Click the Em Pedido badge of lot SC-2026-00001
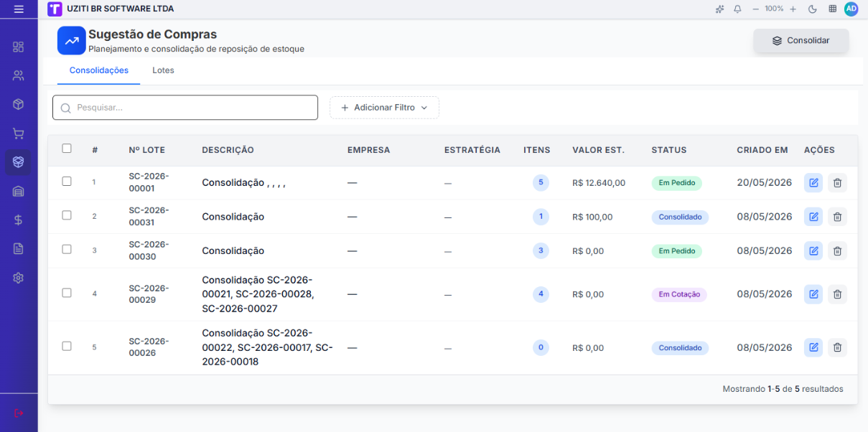Viewport: 868px width, 432px height. click(676, 183)
